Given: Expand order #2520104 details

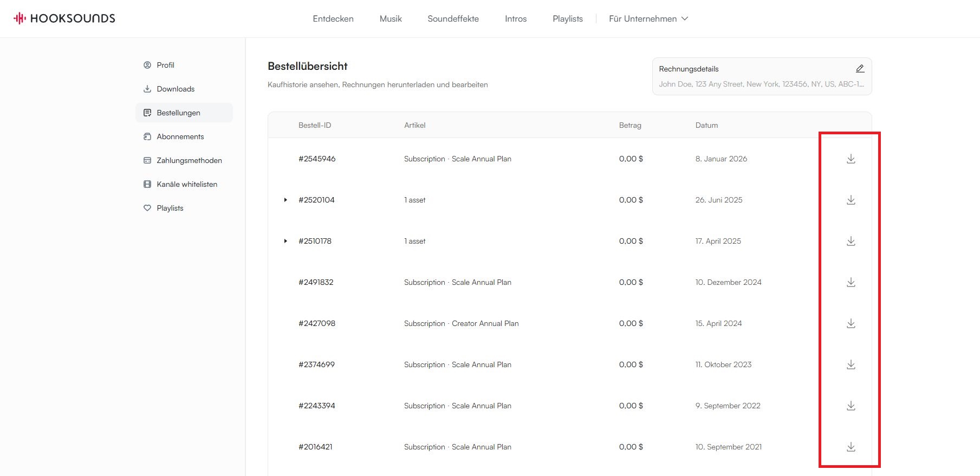Looking at the screenshot, I should click(285, 200).
